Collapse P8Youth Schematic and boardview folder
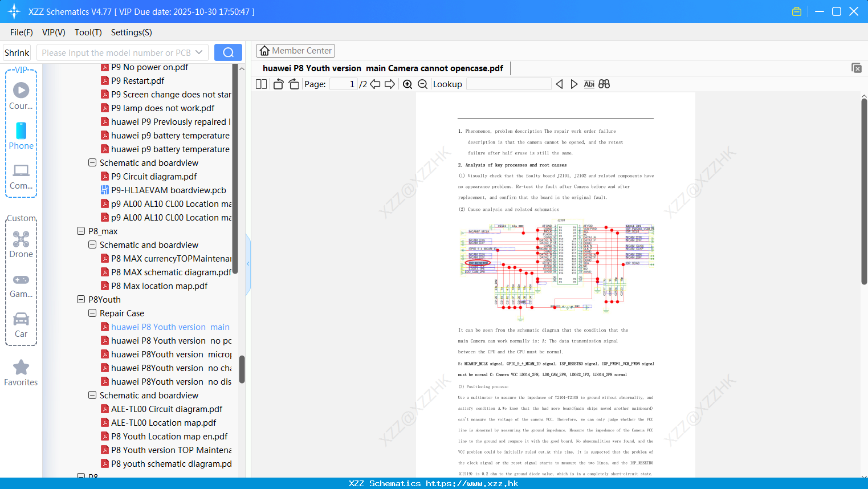868x489 pixels. [x=92, y=396]
